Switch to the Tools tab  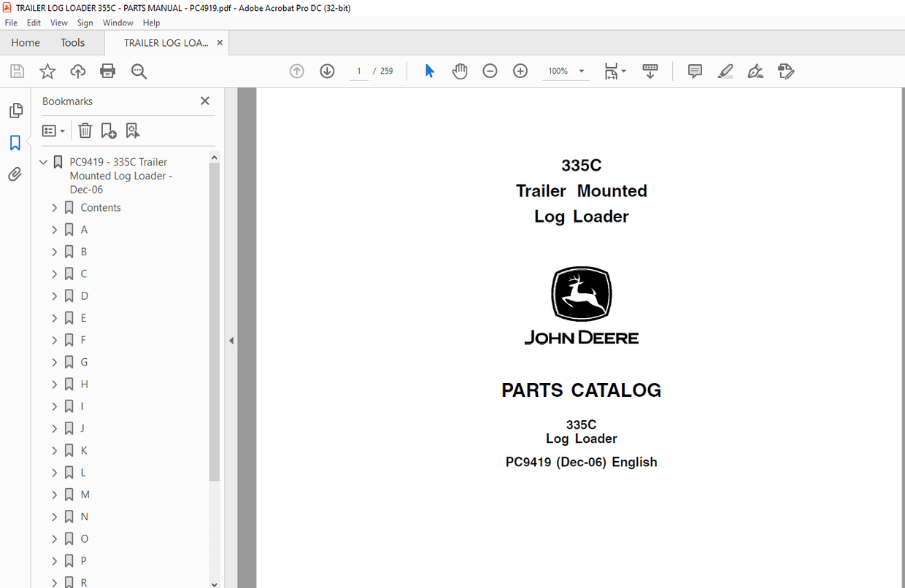coord(72,42)
